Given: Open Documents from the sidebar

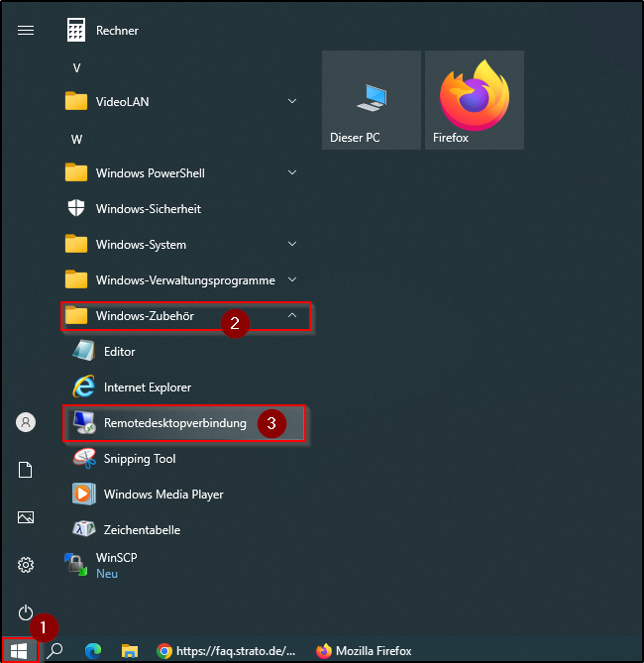Looking at the screenshot, I should (26, 470).
